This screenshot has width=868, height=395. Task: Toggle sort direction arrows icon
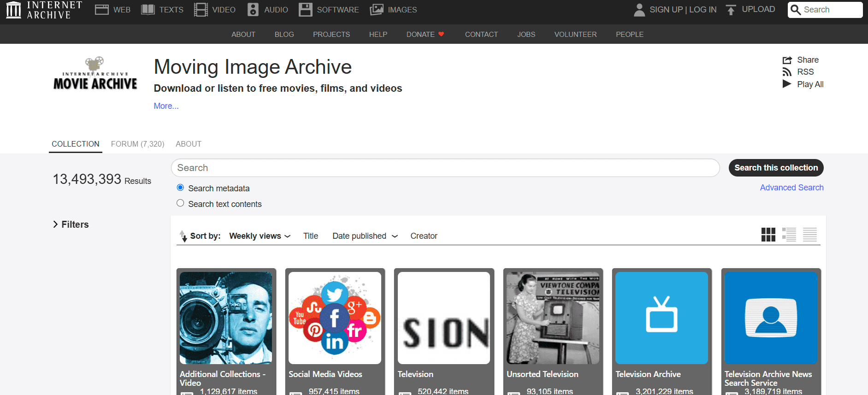tap(183, 236)
